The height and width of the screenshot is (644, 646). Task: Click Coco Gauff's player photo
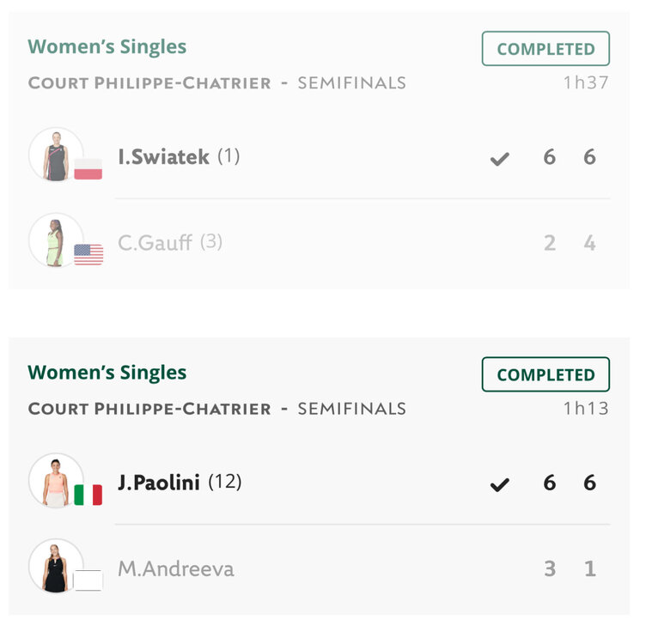coord(55,241)
